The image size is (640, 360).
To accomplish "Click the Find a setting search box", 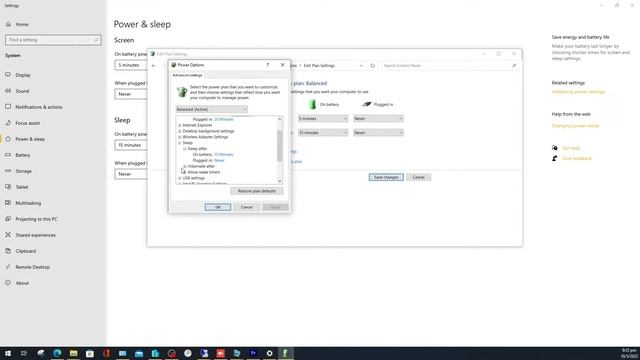I will coord(53,40).
